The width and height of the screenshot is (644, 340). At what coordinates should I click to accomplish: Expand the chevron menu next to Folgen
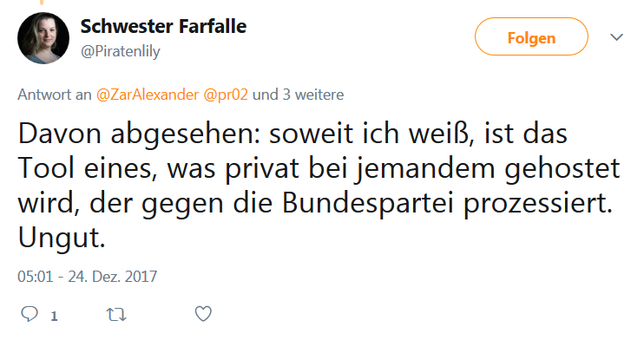coord(616,37)
